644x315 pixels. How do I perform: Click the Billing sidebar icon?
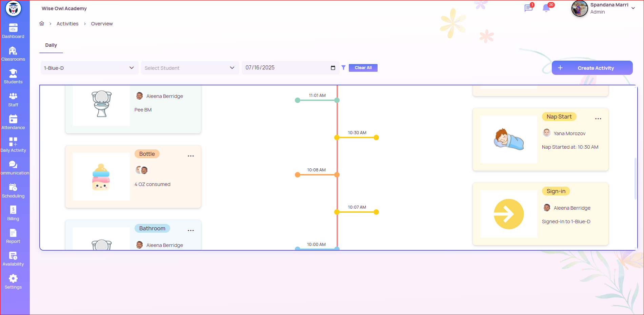click(13, 213)
